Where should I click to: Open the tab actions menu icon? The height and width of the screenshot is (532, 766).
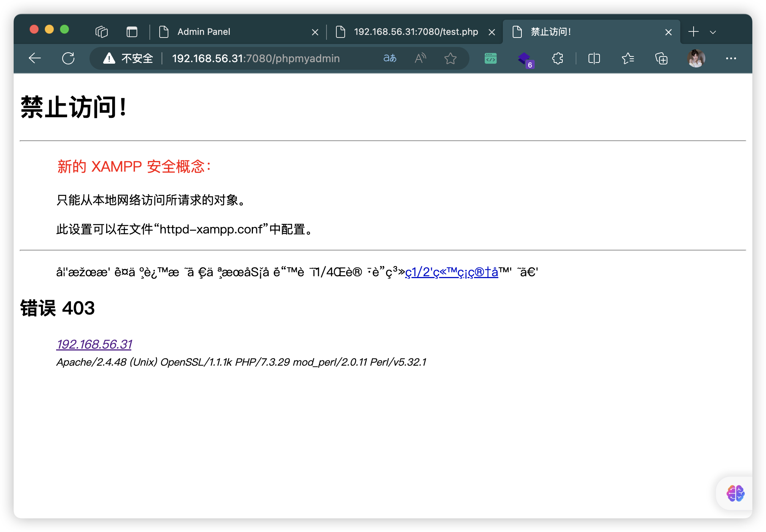132,32
